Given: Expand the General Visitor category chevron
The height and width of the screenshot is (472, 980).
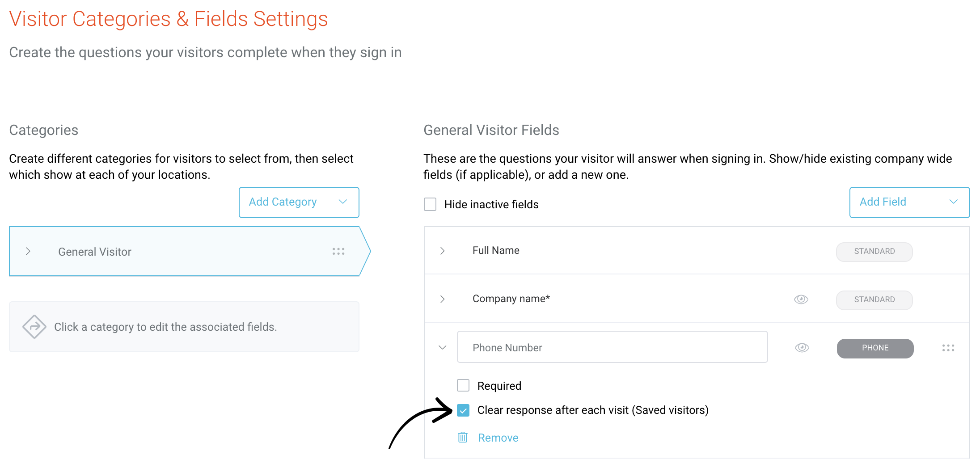Looking at the screenshot, I should (28, 251).
